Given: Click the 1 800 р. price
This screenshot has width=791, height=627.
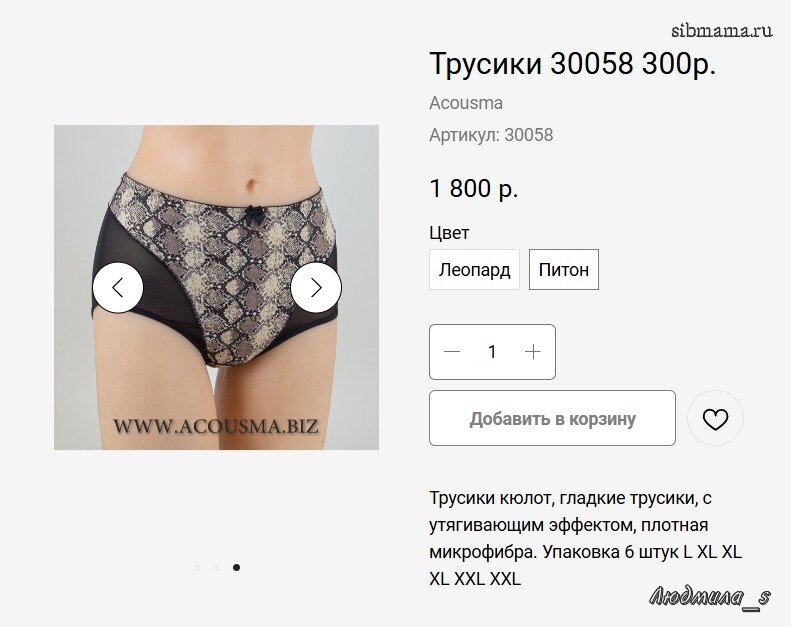Looking at the screenshot, I should (474, 189).
